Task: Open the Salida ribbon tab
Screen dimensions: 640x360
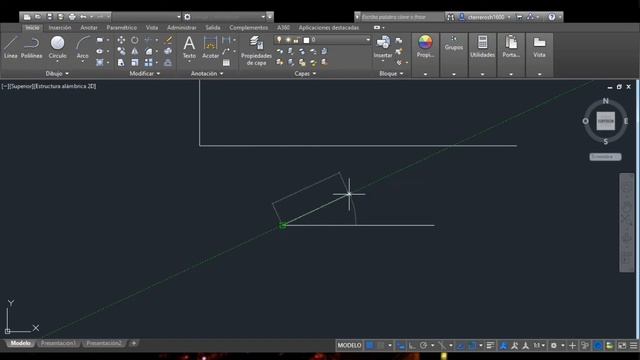Action: click(x=213, y=27)
